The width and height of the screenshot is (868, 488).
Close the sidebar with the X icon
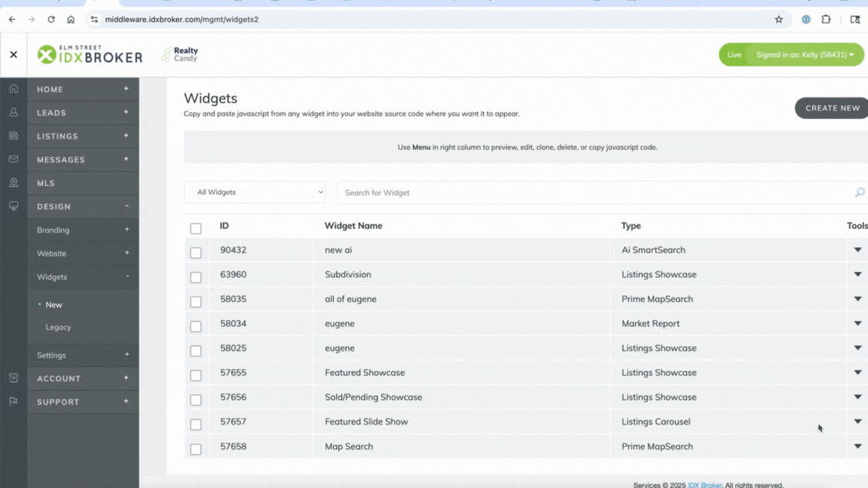(14, 55)
